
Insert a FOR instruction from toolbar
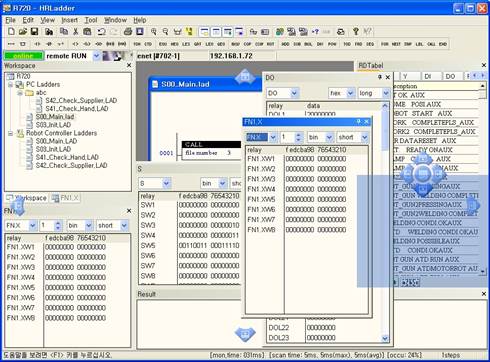385,44
